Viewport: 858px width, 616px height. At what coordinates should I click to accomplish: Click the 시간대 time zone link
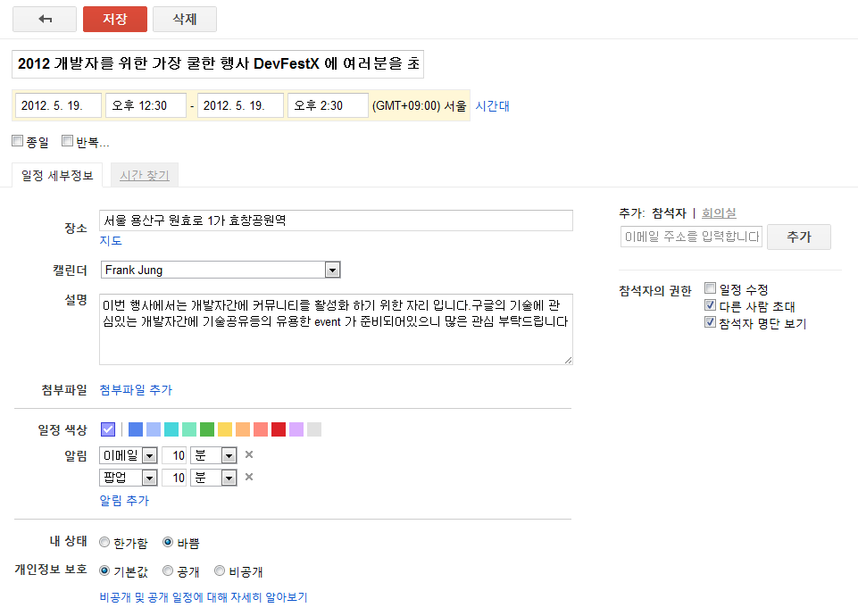pyautogui.click(x=492, y=106)
